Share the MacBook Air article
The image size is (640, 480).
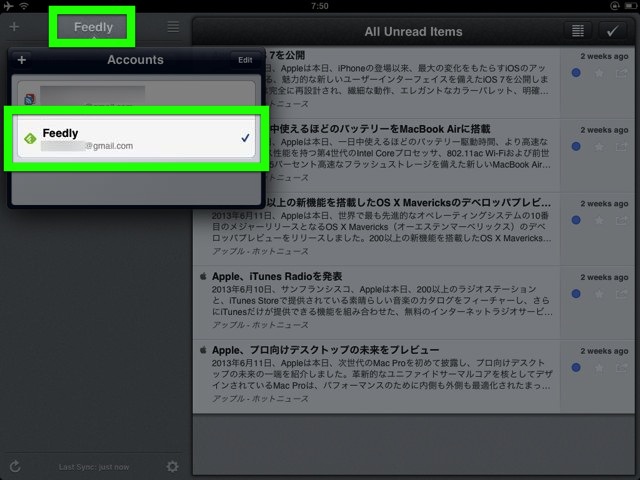click(x=622, y=147)
